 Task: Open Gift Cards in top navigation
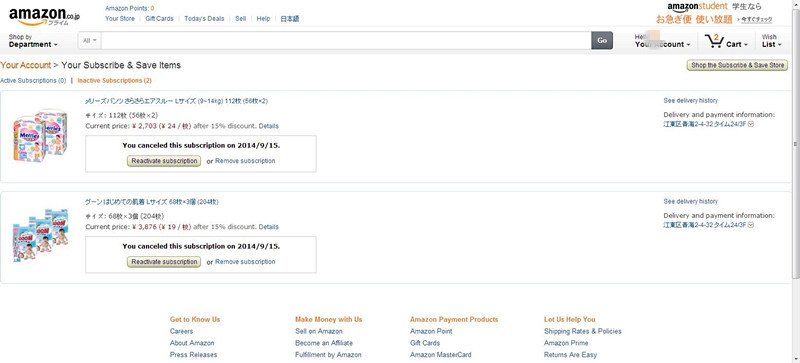pos(159,18)
